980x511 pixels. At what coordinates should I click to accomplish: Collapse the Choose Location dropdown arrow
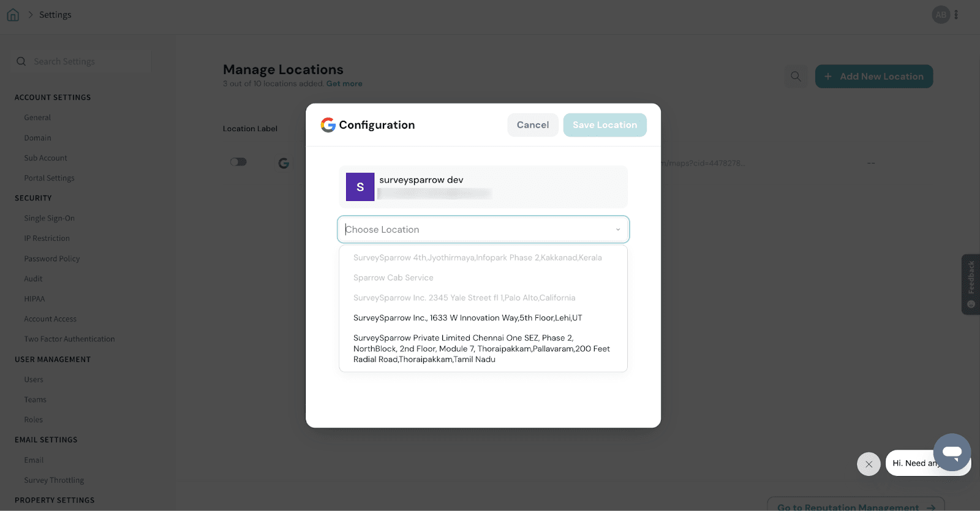pyautogui.click(x=617, y=230)
